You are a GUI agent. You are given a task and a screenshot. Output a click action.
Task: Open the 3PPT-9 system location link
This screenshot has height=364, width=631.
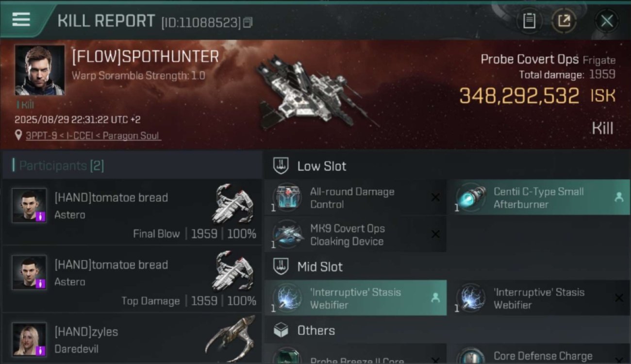coord(93,136)
